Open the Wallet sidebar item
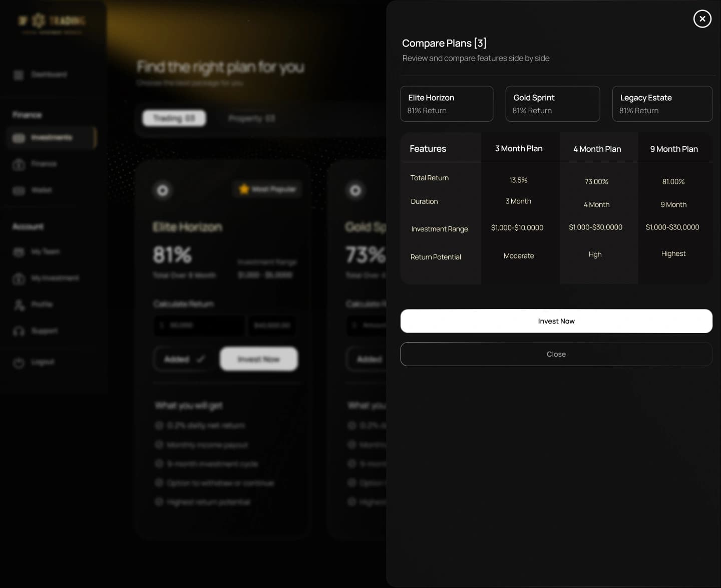This screenshot has width=721, height=588. [x=33, y=190]
